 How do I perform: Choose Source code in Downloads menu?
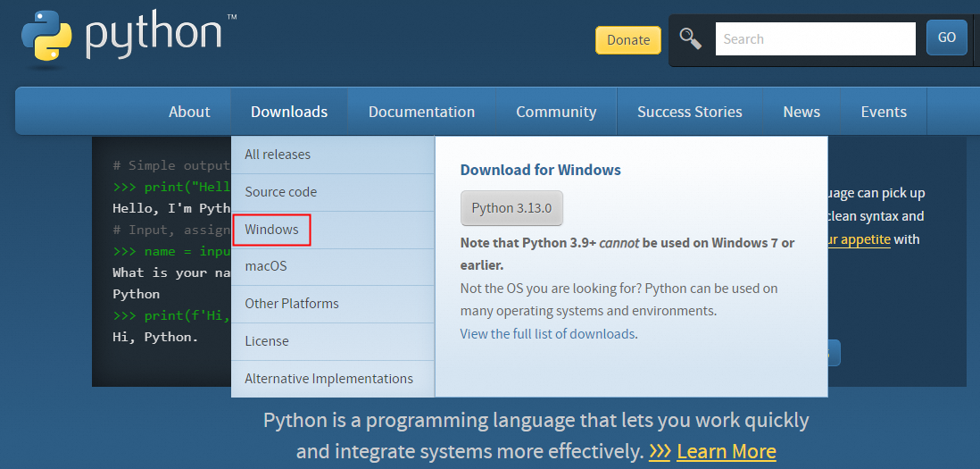pos(280,192)
